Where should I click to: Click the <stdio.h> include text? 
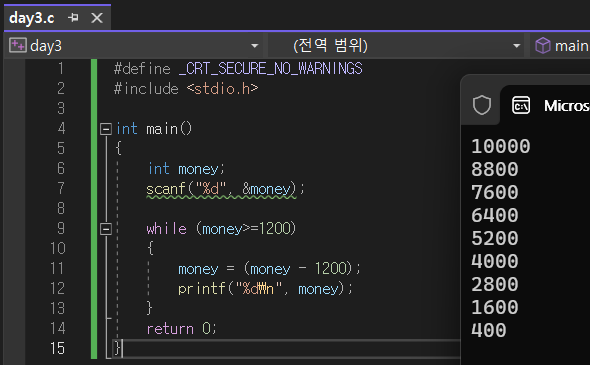pyautogui.click(x=223, y=89)
